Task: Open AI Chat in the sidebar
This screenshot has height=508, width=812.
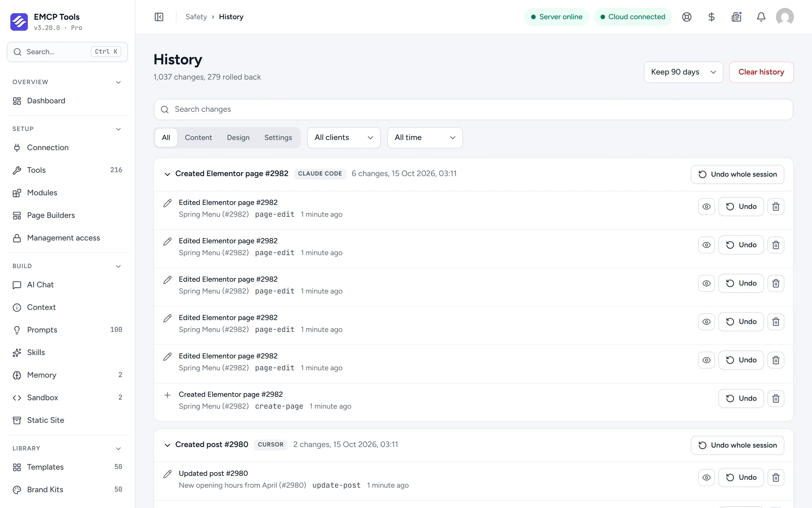Action: (x=67, y=285)
